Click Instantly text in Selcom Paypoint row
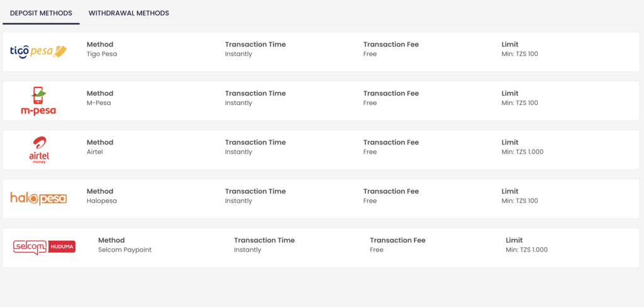This screenshot has width=644, height=307. (x=248, y=250)
